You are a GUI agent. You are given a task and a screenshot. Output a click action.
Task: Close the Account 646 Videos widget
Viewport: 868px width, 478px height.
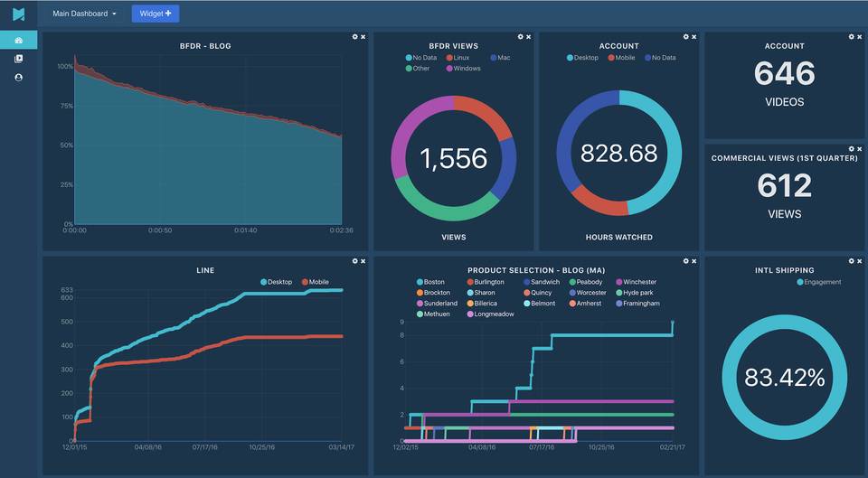coord(860,37)
